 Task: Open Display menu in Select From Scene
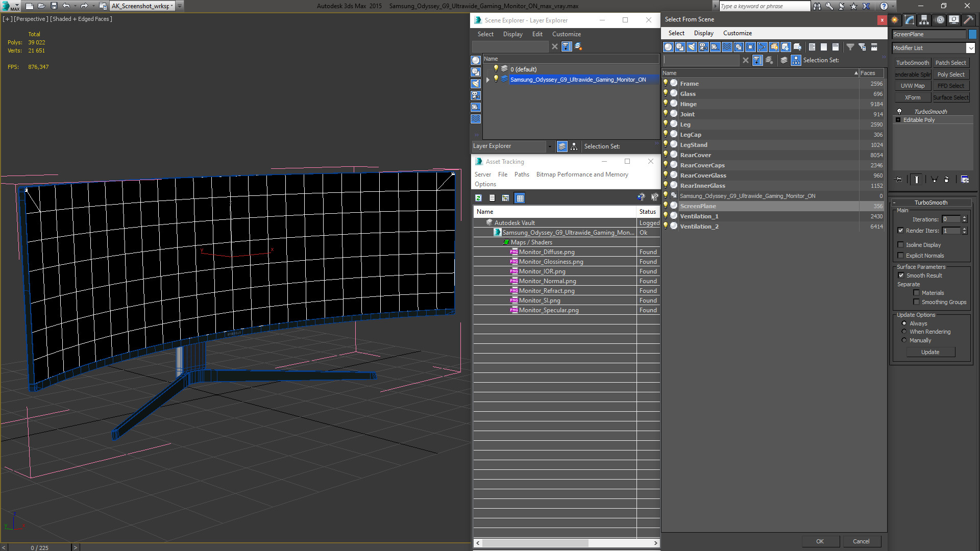[703, 33]
